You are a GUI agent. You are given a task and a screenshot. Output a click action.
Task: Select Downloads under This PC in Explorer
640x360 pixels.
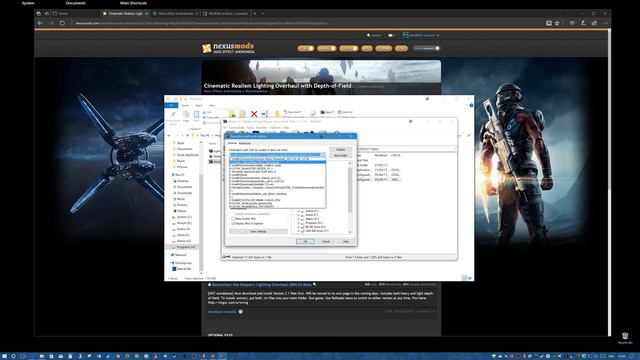pos(183,193)
